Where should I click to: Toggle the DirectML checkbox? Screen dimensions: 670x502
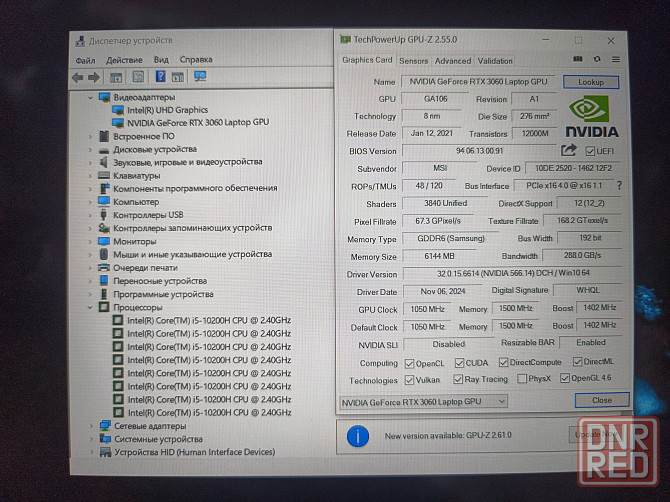(x=577, y=362)
